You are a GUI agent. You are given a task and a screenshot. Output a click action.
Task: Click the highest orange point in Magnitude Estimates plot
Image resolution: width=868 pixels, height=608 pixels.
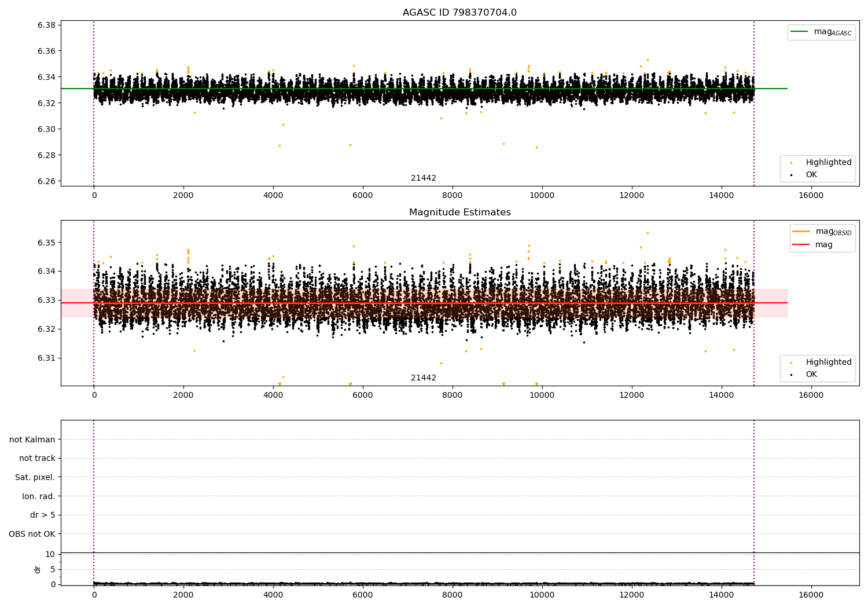coord(648,233)
